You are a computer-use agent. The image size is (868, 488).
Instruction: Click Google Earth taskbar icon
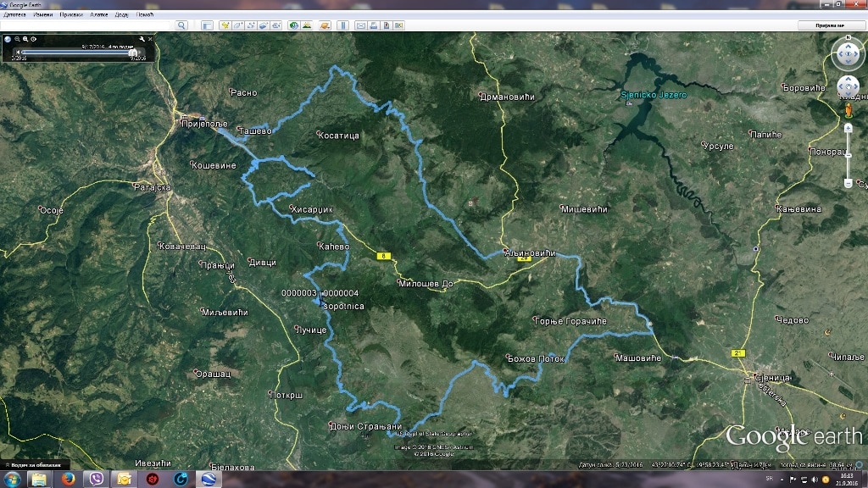point(209,480)
